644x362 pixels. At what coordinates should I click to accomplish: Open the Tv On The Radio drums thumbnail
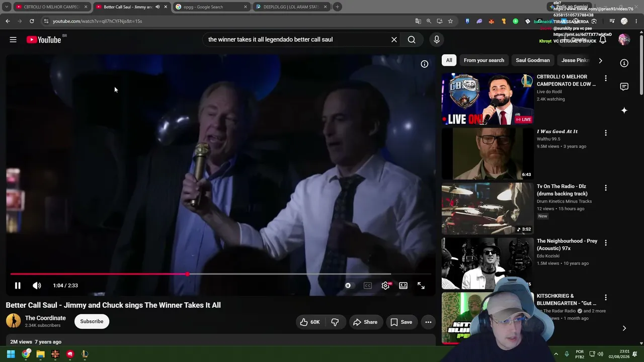tap(488, 209)
